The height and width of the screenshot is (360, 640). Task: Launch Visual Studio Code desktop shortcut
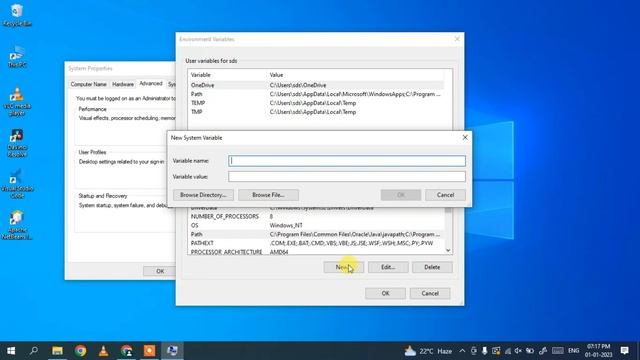17,184
